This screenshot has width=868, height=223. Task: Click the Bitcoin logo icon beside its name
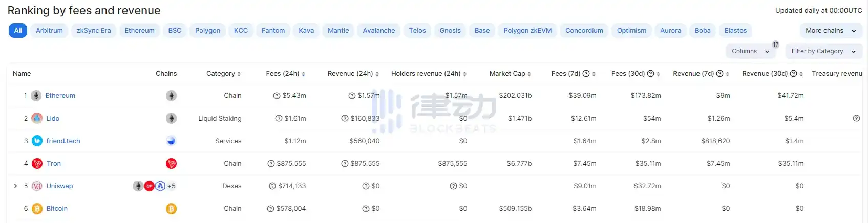tap(37, 208)
